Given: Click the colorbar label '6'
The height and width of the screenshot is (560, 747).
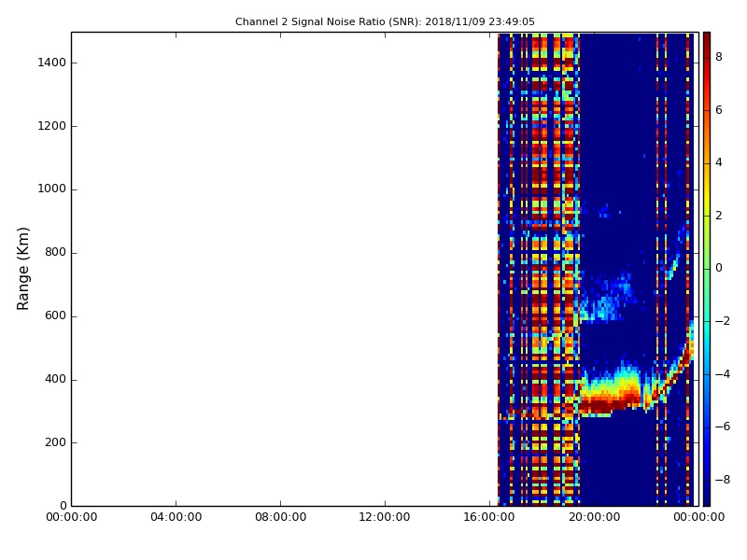Looking at the screenshot, I should coord(719,110).
